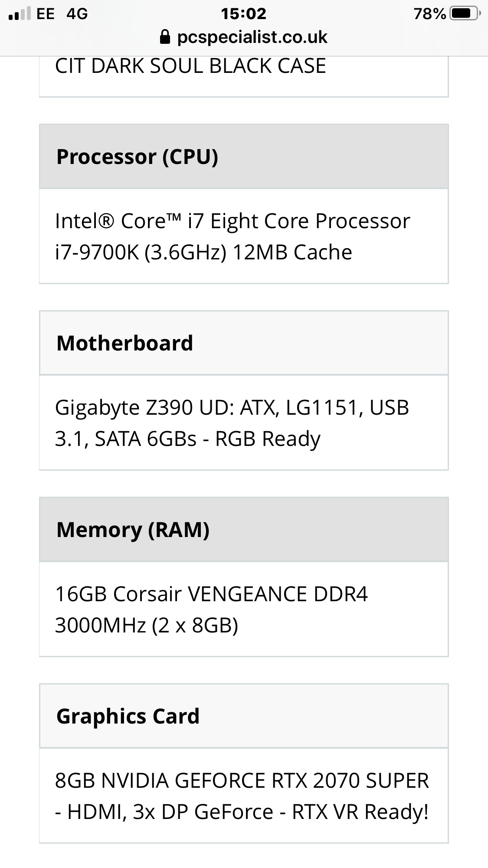Tap the 3000MHz (2 x 8GB) memory line
Screen dimensions: 488x868
point(147,626)
